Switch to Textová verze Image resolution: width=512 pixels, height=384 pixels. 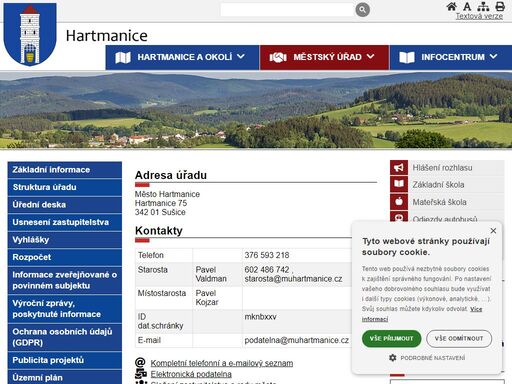479,16
